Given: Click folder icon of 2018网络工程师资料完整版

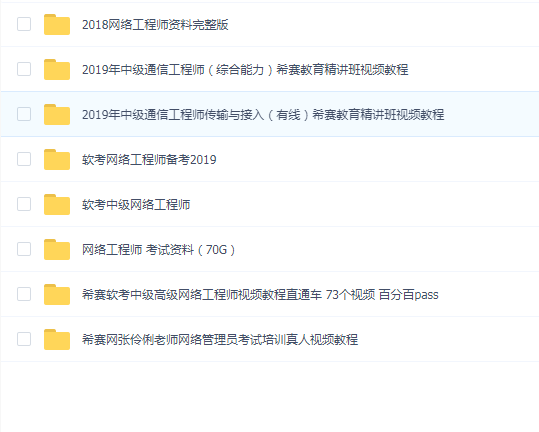Looking at the screenshot, I should pos(57,24).
